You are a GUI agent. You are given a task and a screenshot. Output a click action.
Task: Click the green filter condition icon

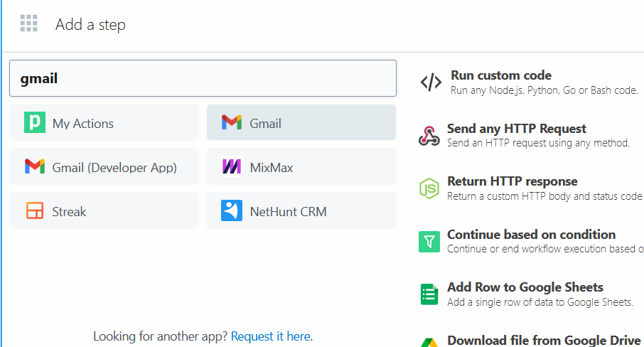pos(429,242)
